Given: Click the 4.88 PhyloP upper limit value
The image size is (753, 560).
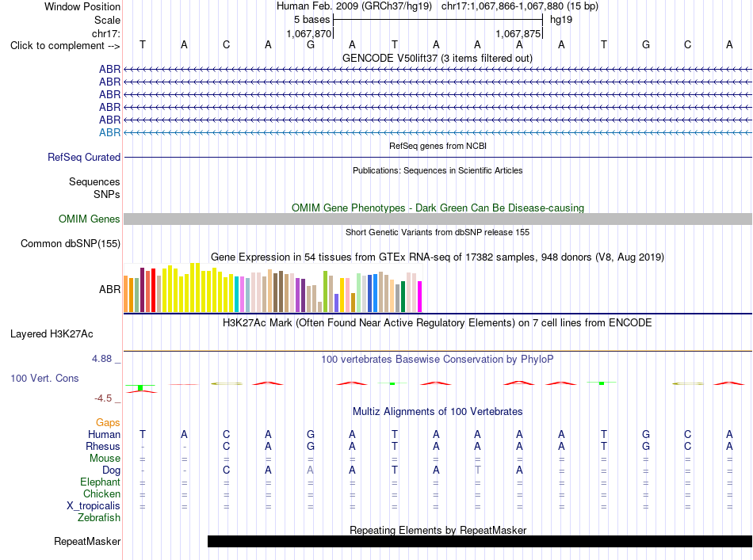Looking at the screenshot, I should 101,359.
